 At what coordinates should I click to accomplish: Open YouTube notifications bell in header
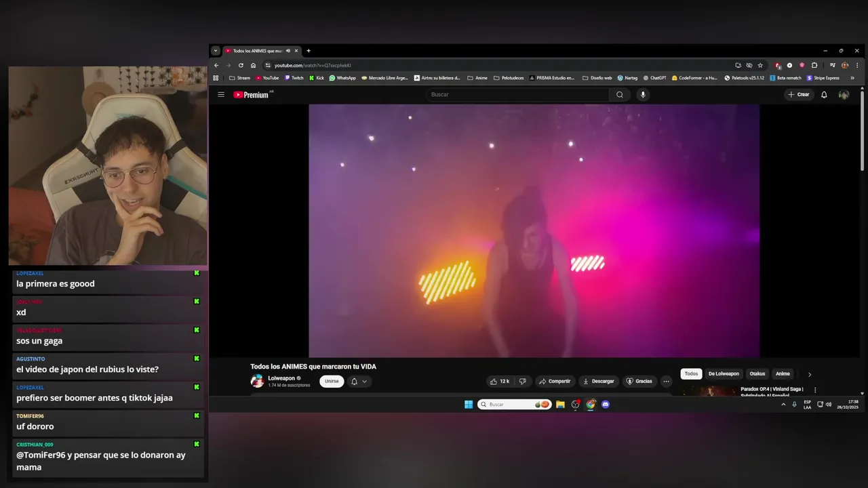(824, 94)
